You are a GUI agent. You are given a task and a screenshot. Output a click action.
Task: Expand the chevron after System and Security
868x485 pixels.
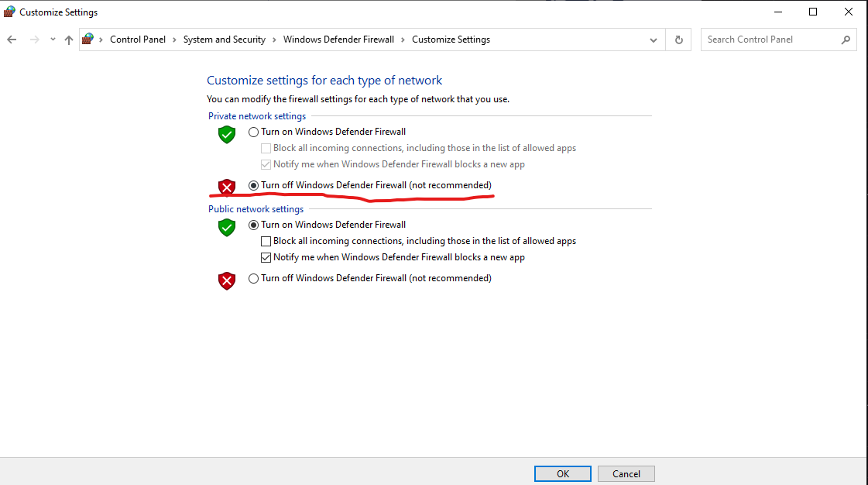pyautogui.click(x=274, y=40)
